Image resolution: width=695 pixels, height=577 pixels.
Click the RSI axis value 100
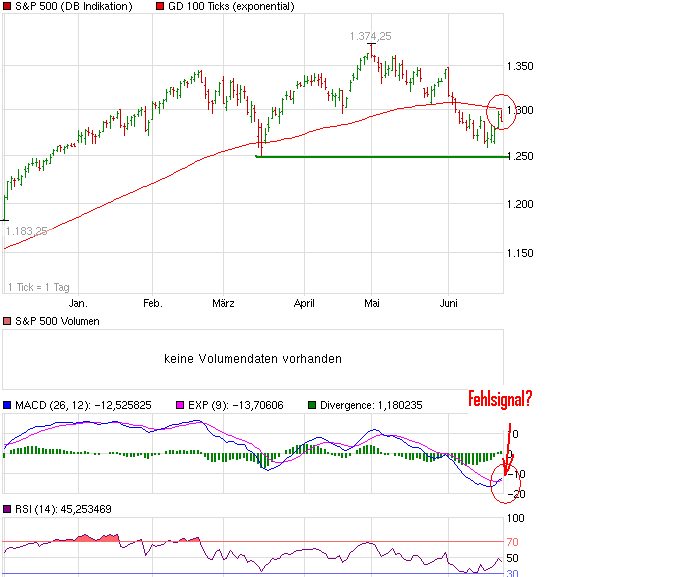click(x=515, y=518)
